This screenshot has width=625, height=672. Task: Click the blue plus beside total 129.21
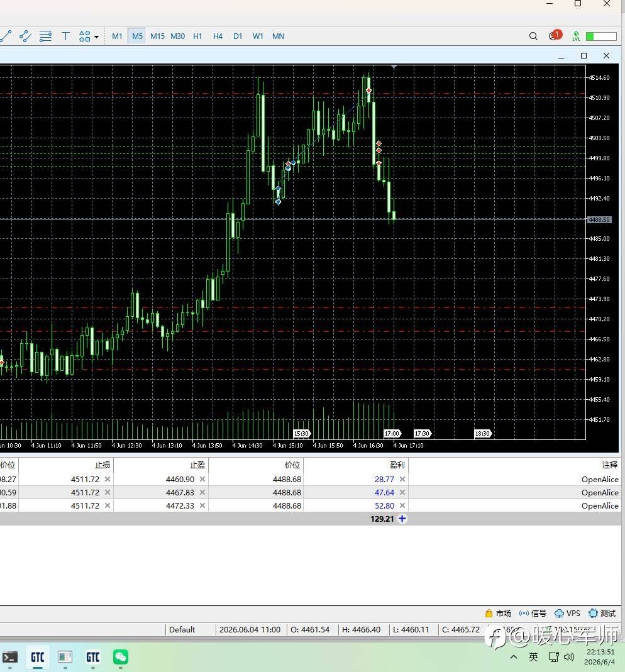pyautogui.click(x=402, y=519)
